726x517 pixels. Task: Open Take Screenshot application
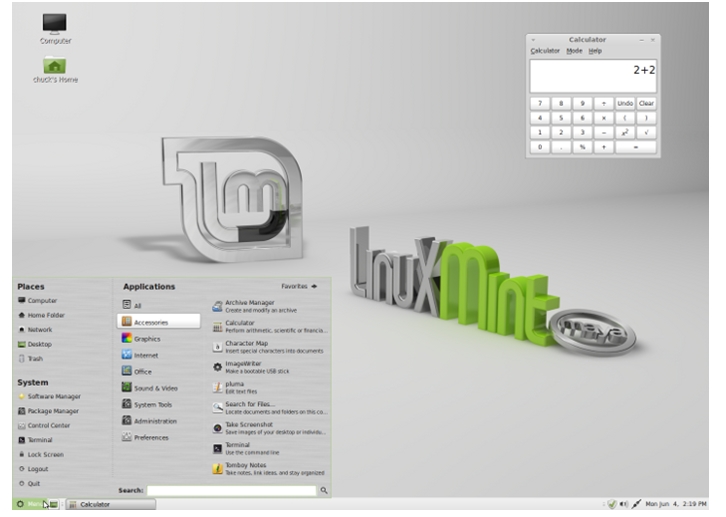coord(270,428)
